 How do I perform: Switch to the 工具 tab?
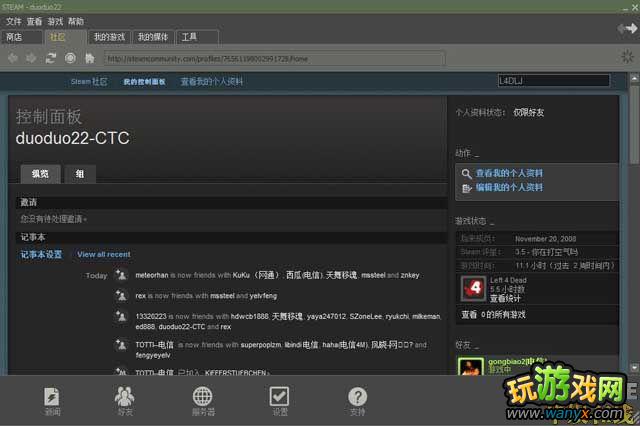197,37
